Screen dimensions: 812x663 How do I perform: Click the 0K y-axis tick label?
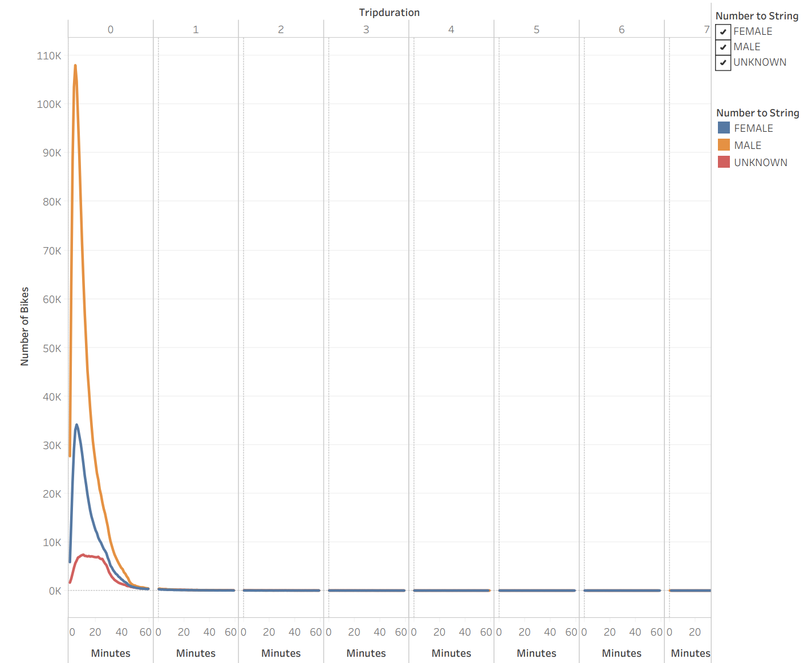[x=55, y=591]
